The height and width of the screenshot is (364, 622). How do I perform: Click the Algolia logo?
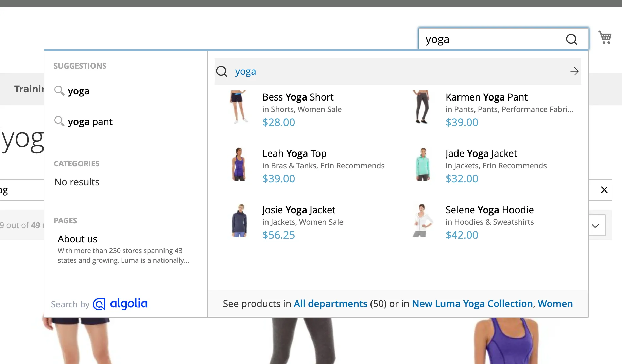(120, 304)
